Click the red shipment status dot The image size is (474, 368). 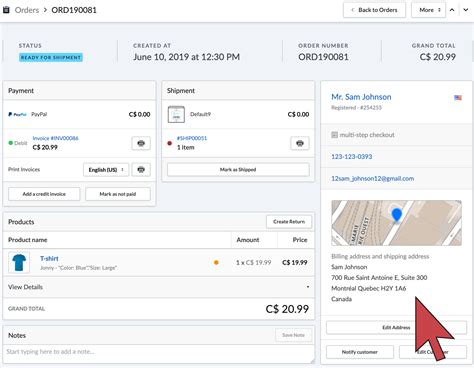point(169,143)
